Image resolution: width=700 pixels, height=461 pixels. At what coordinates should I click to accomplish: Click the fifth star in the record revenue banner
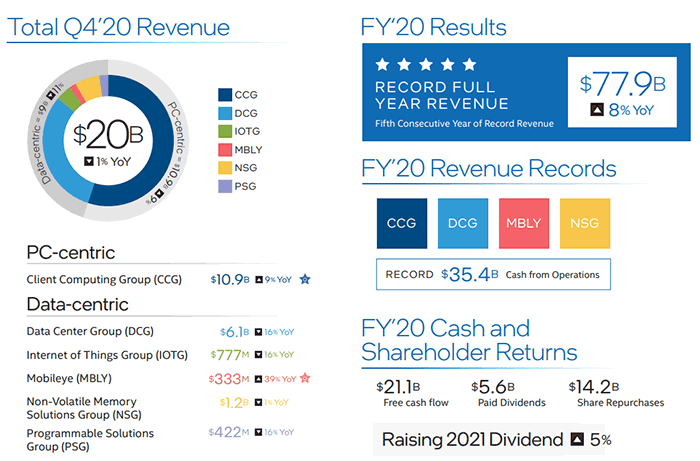tap(469, 65)
